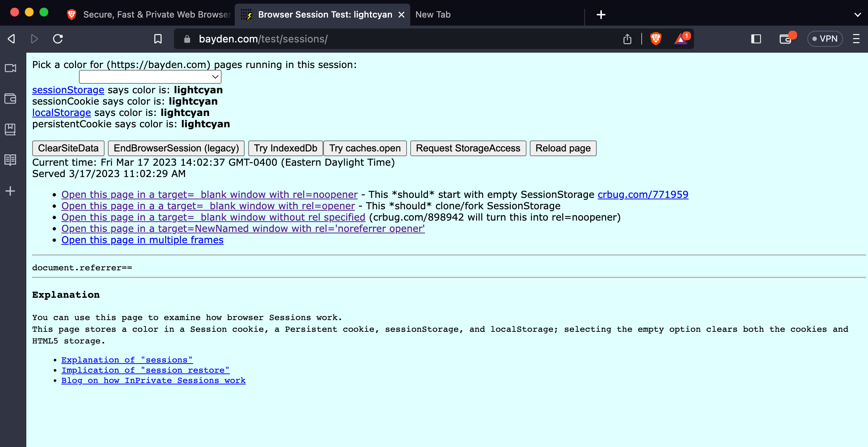This screenshot has height=447, width=868.
Task: Open Brave Rewards triangle icon
Action: pos(682,39)
